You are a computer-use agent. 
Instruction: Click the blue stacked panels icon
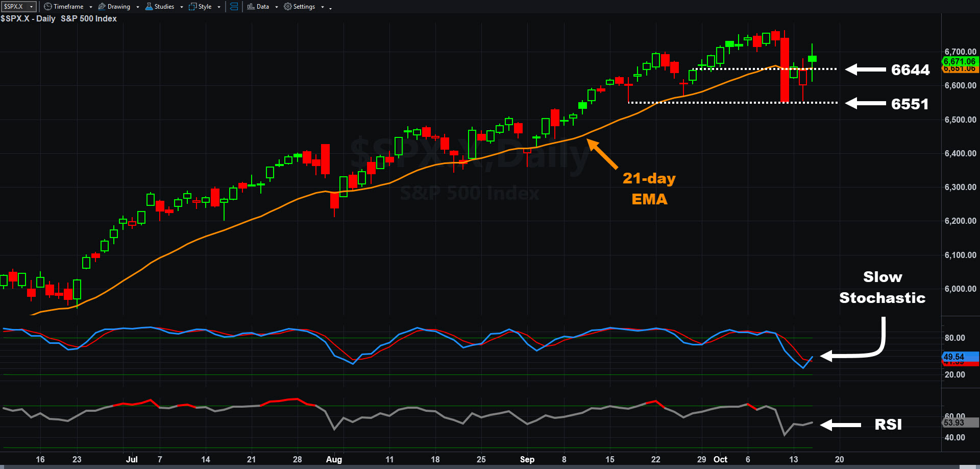[x=234, y=7]
